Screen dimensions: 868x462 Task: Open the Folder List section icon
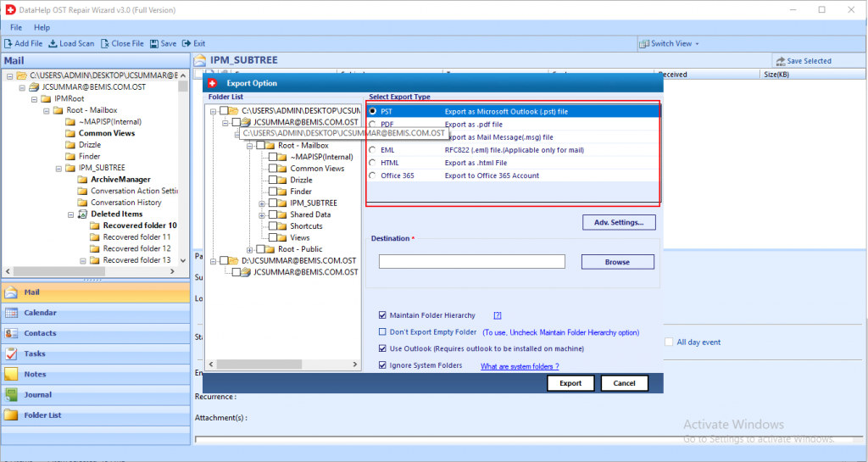(x=11, y=415)
